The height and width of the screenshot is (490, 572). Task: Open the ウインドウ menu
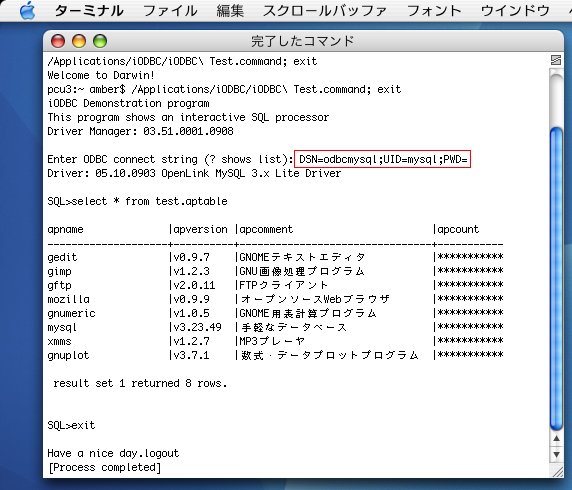(515, 11)
